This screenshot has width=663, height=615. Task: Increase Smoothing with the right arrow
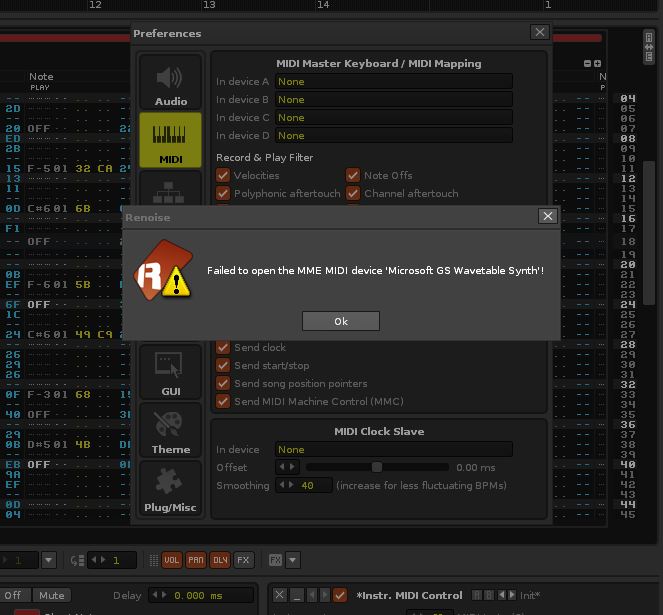pos(292,485)
